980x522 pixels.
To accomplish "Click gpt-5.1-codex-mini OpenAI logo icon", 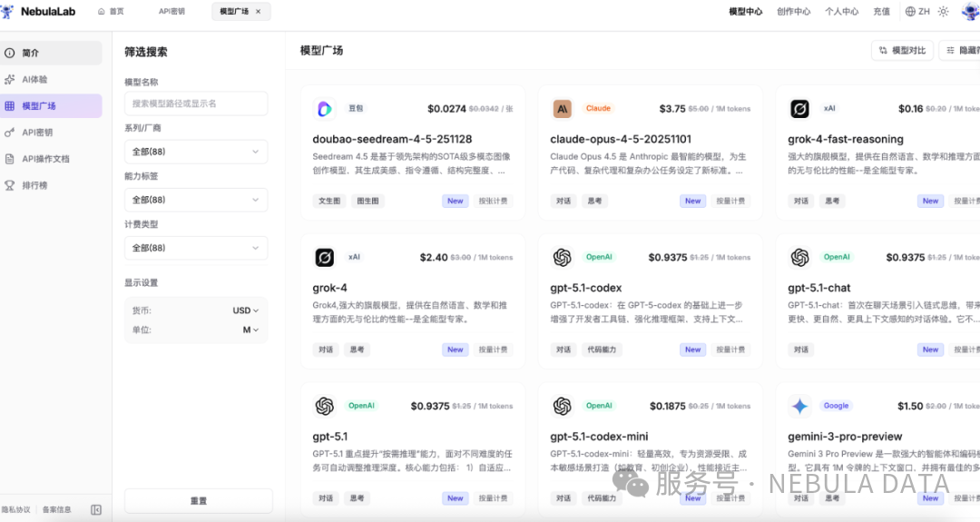I will point(562,407).
